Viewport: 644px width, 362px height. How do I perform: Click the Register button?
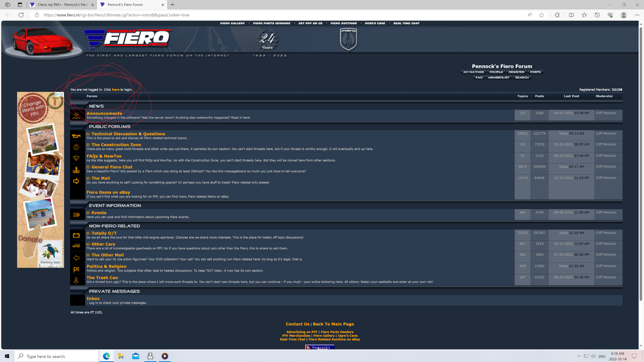(x=516, y=72)
